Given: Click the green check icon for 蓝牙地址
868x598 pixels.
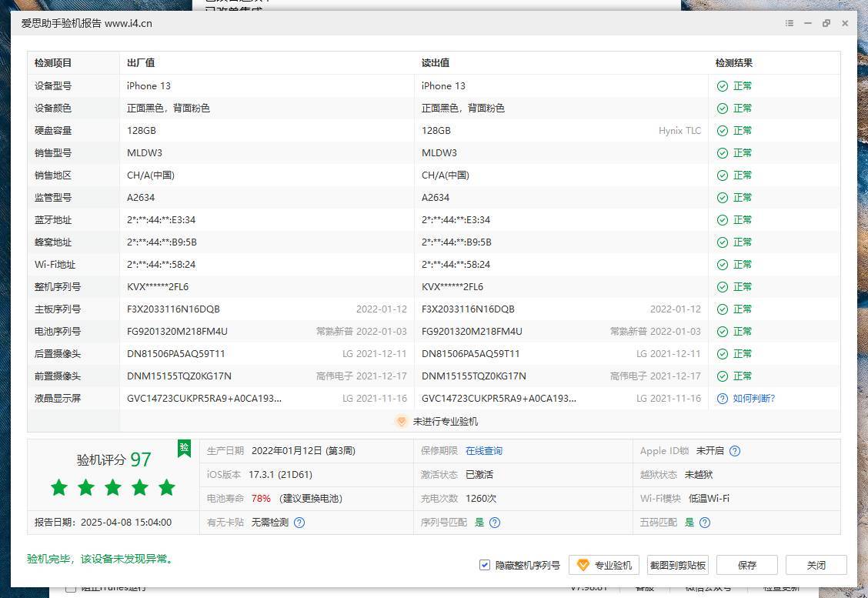Looking at the screenshot, I should [x=723, y=220].
